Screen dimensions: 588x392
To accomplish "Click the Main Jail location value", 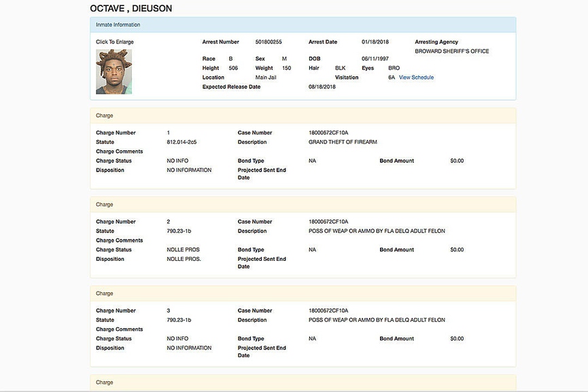I will coord(266,77).
